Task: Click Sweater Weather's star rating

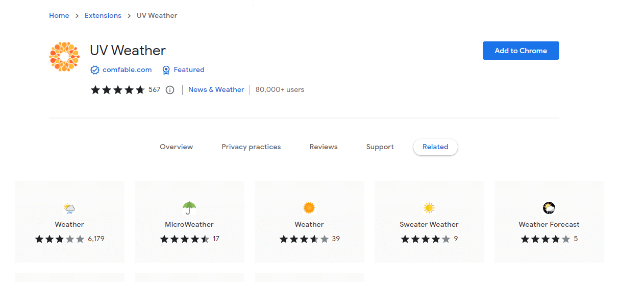Action: pos(426,239)
